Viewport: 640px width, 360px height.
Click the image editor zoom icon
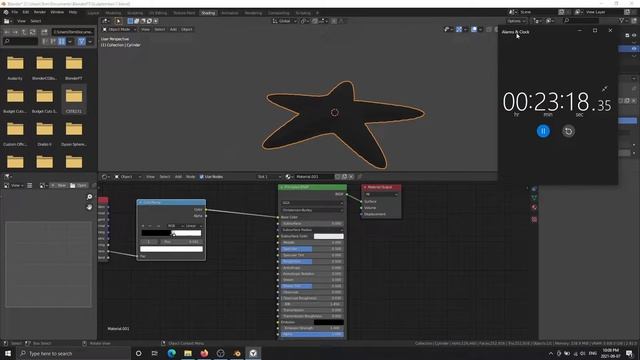point(89,197)
